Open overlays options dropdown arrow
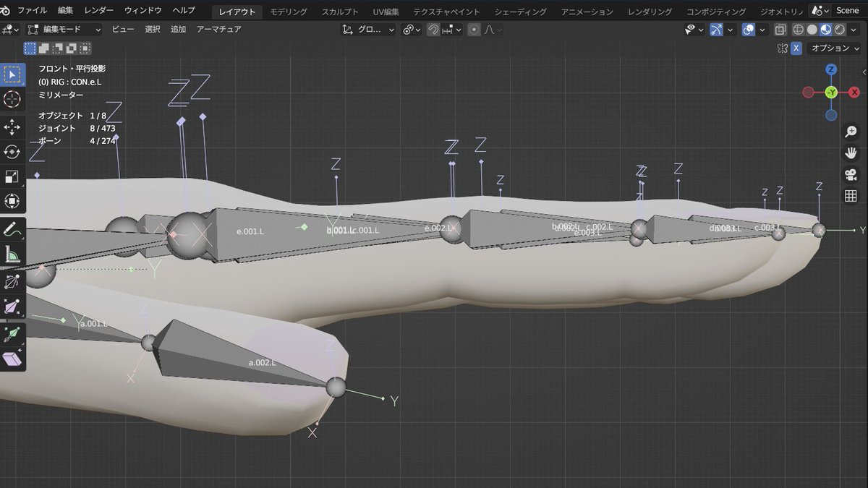 pos(762,30)
